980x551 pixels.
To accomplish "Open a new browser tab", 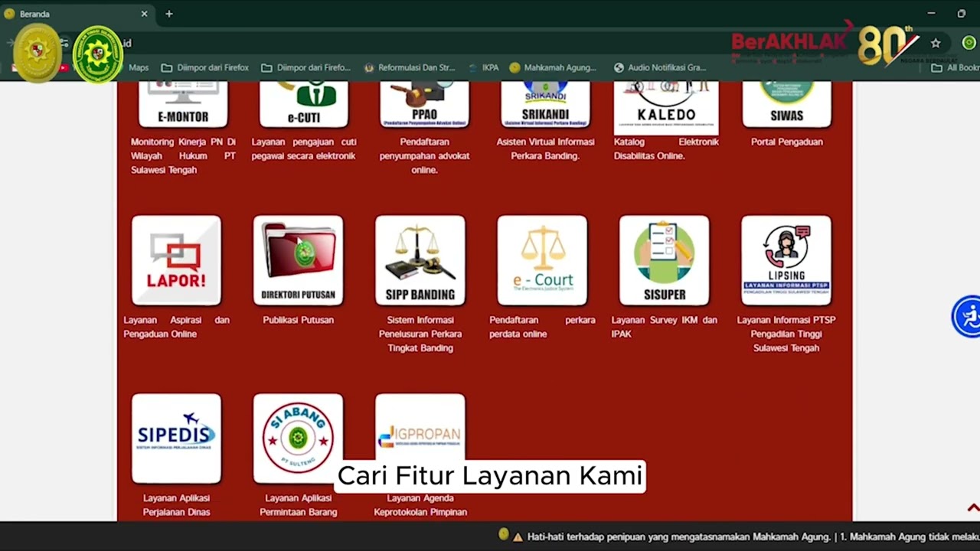I will (169, 14).
